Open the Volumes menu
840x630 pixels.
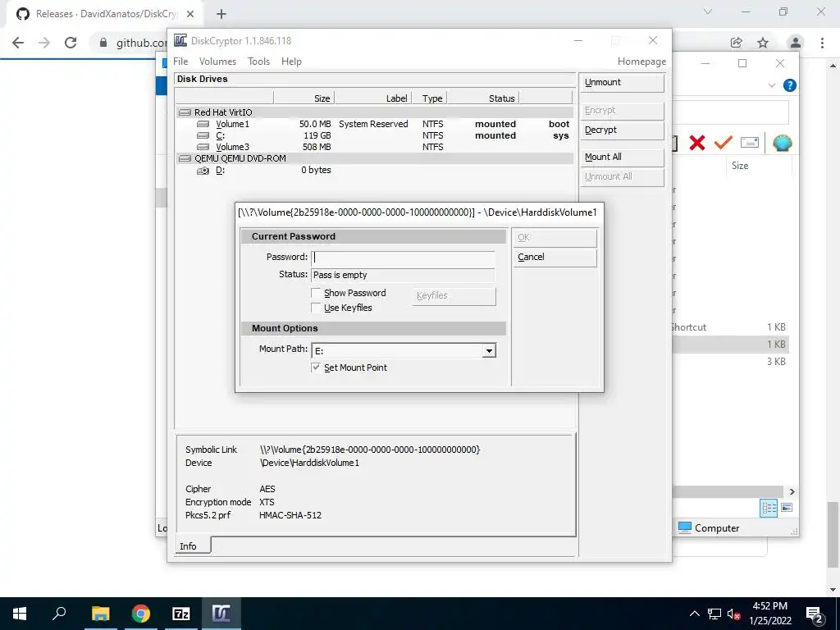coord(217,62)
